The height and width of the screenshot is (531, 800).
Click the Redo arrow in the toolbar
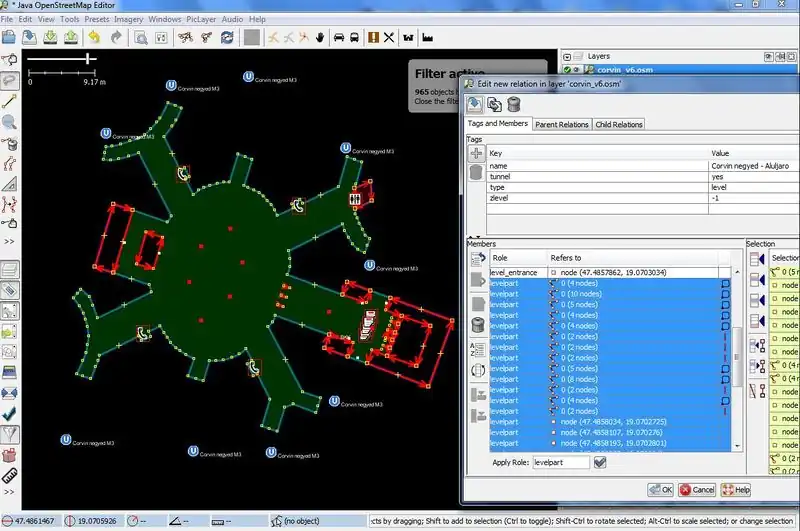pos(117,38)
